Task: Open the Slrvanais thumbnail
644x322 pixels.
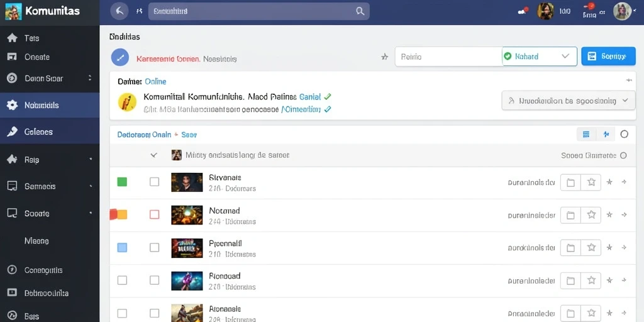Action: pyautogui.click(x=187, y=182)
